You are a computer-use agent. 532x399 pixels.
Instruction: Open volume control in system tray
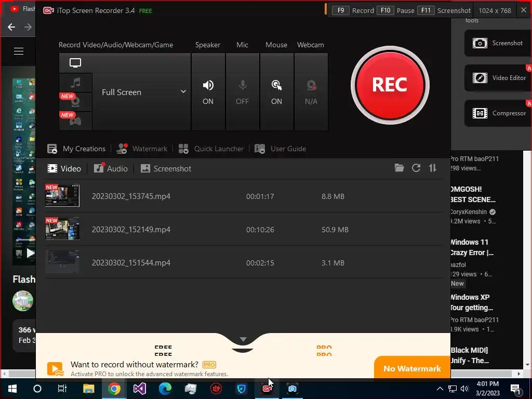tap(464, 389)
